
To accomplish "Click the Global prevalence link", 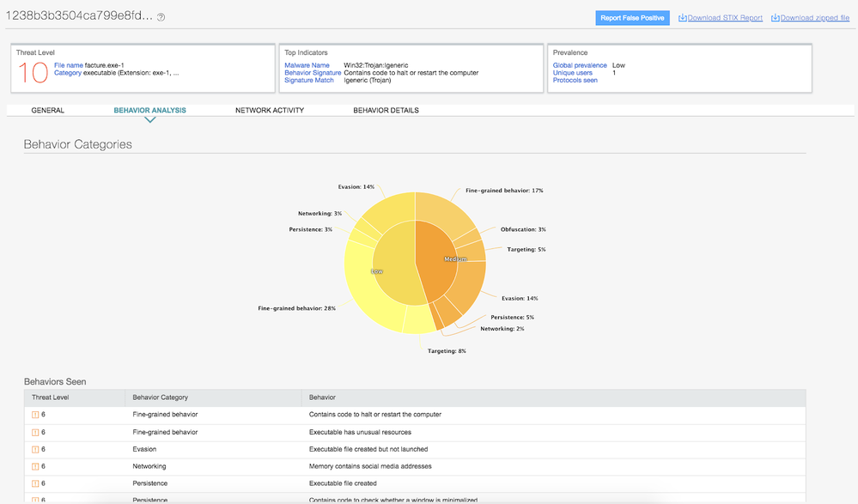I will 580,65.
